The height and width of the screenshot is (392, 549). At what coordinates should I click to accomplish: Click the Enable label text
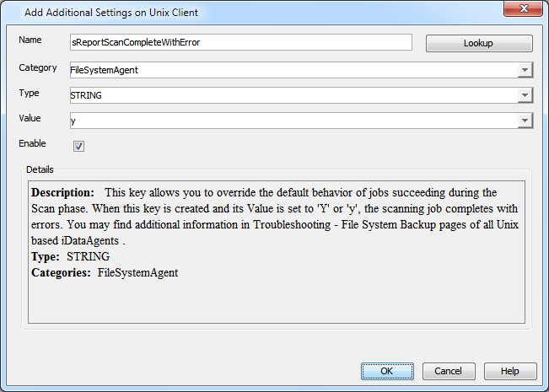pos(32,143)
